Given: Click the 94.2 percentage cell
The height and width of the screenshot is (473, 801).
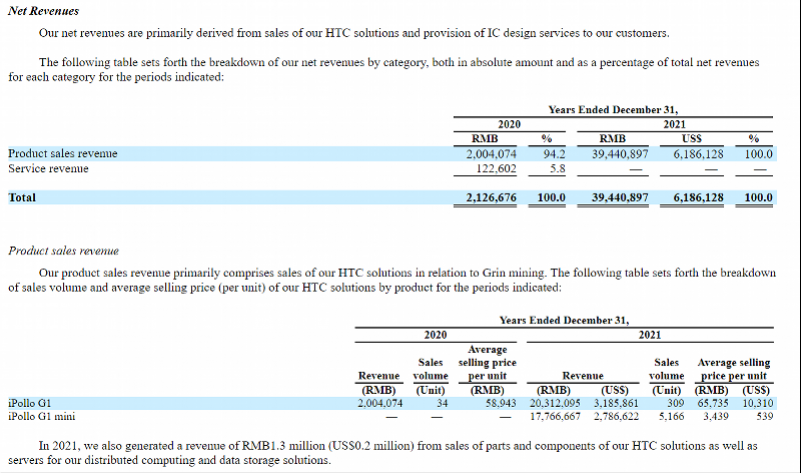Looking at the screenshot, I should coord(554,154).
